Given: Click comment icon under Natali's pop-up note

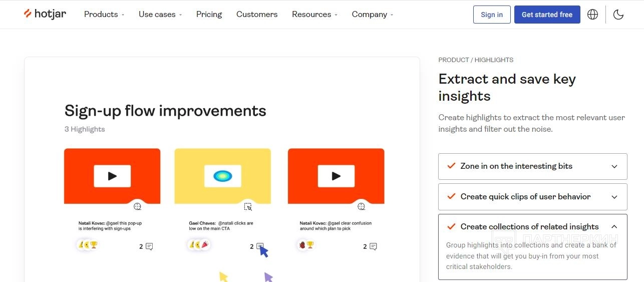Looking at the screenshot, I should [x=149, y=246].
